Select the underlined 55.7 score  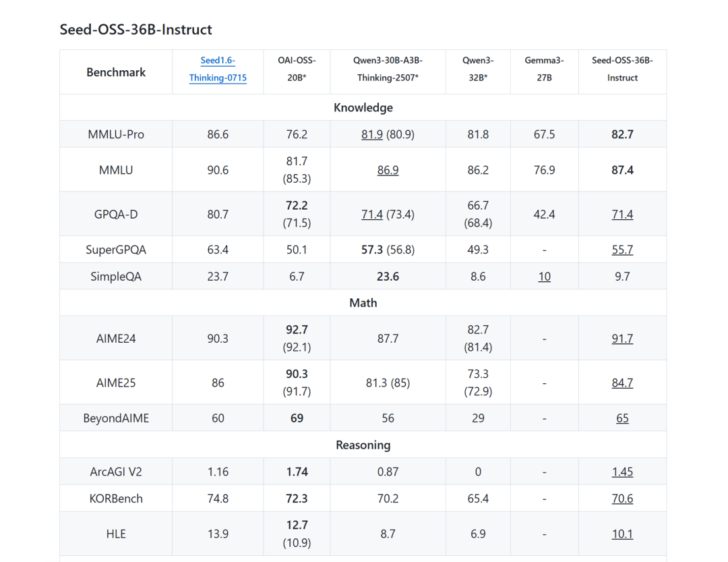tap(622, 250)
